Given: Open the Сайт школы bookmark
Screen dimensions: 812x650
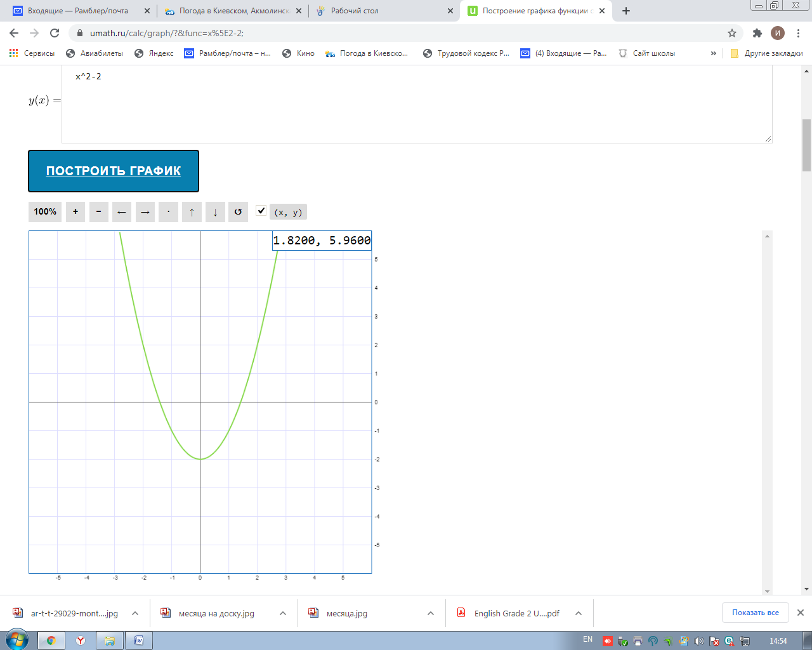Looking at the screenshot, I should tap(647, 53).
